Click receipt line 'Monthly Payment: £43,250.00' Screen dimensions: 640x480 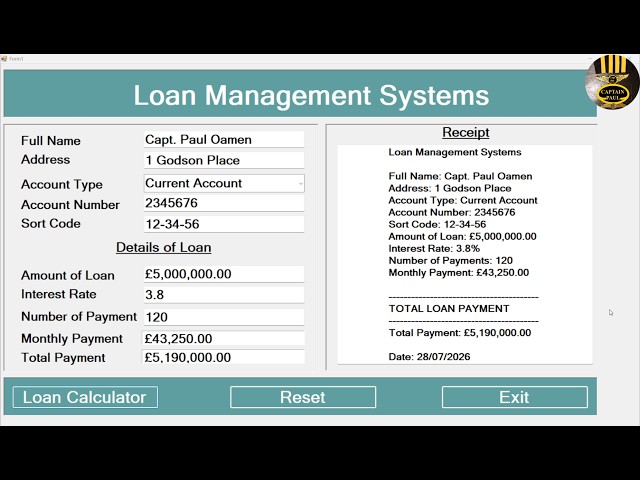pos(459,273)
